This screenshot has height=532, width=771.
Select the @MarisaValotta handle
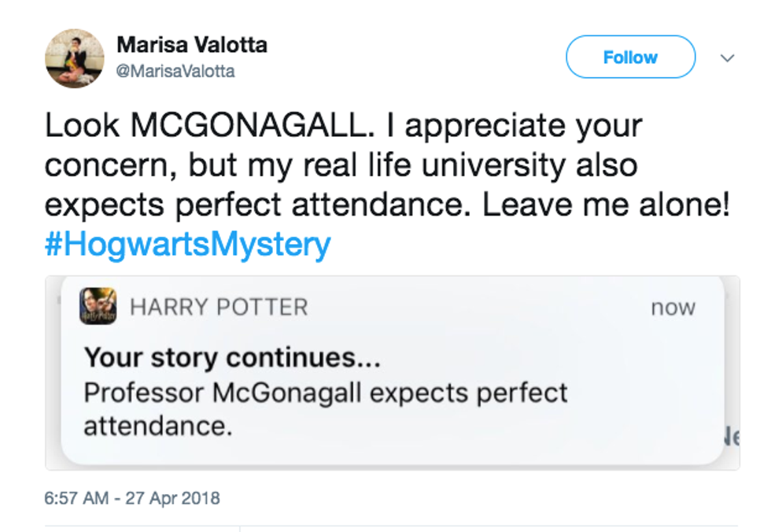tap(175, 72)
